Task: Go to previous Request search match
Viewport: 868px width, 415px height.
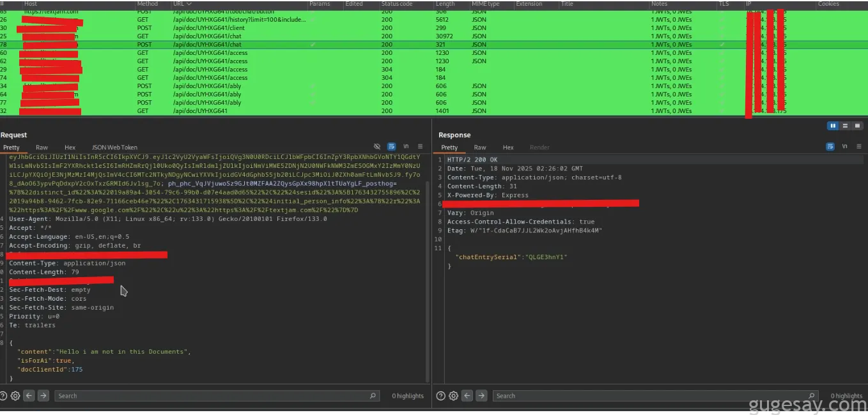Action: point(29,396)
